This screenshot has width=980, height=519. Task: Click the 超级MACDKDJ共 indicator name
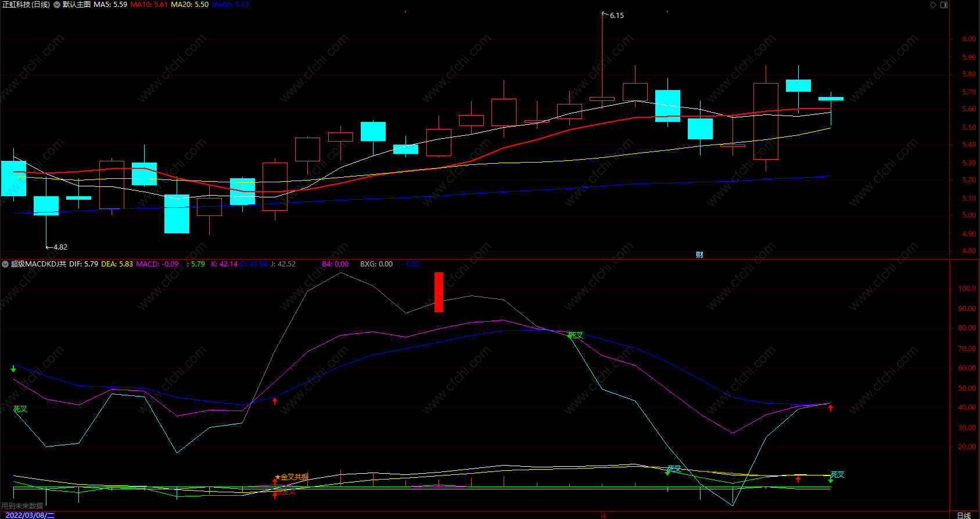[x=38, y=264]
